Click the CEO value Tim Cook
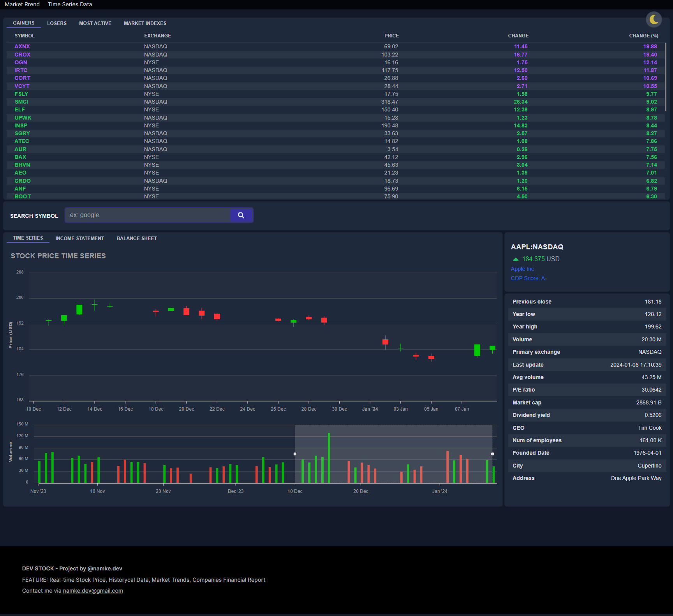This screenshot has width=673, height=616. click(x=650, y=428)
